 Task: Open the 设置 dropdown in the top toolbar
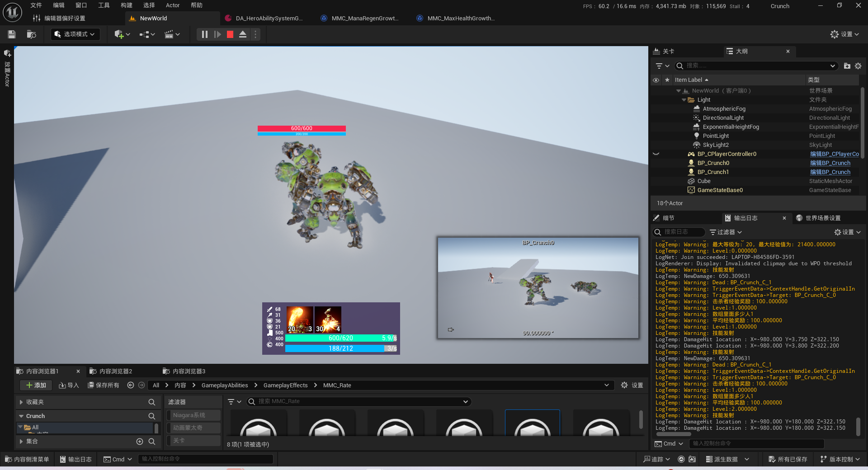point(844,34)
